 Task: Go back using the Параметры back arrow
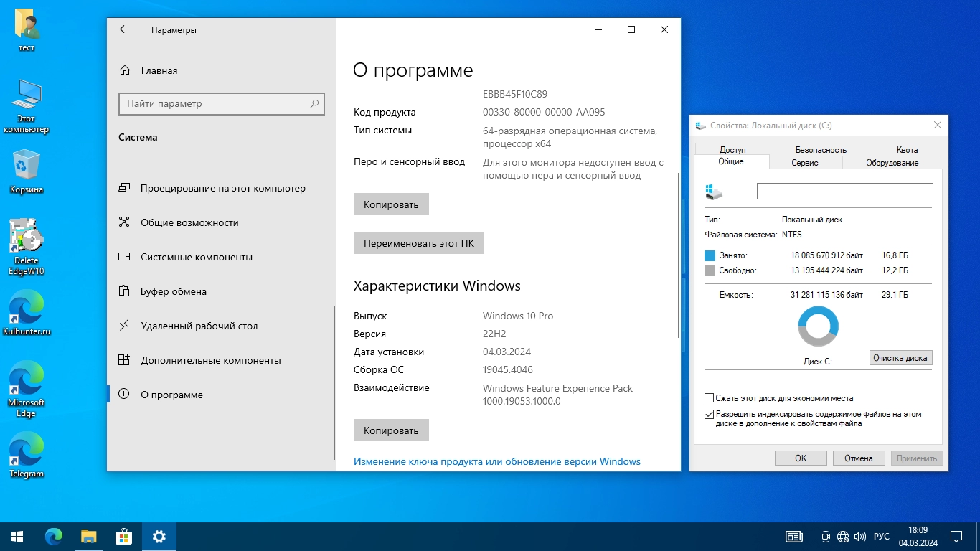tap(124, 29)
